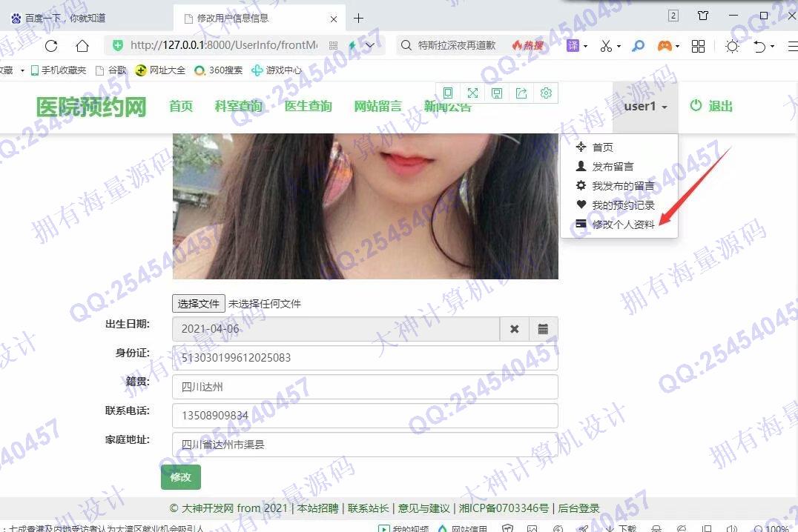The height and width of the screenshot is (532, 798).
Task: Open 科室查询 navigation item
Action: click(x=238, y=106)
